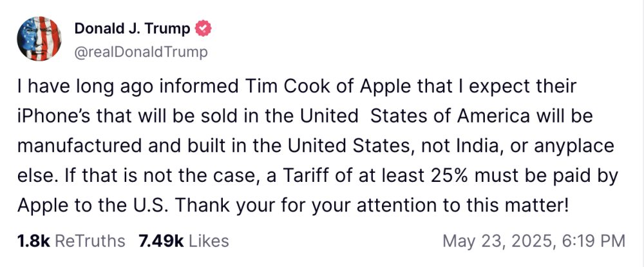Viewport: 644px width, 267px height.
Task: Open the American flag profile avatar
Action: coord(39,39)
